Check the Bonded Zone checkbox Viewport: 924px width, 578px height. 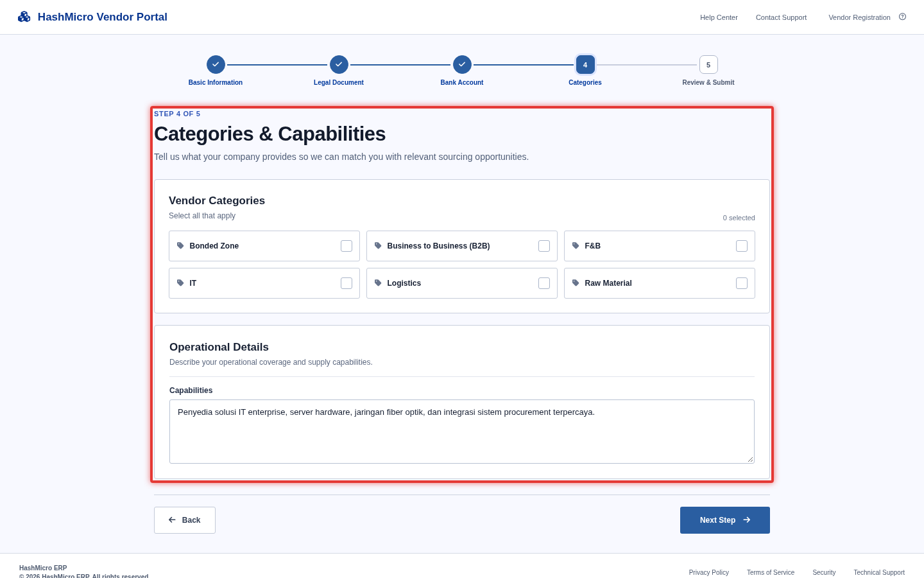346,246
